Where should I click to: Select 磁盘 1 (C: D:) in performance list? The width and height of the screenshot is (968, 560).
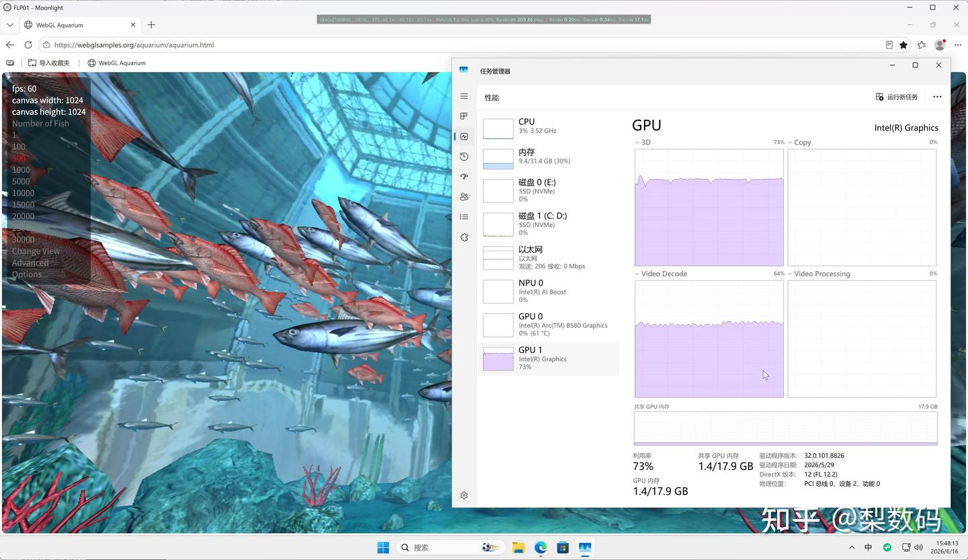pos(549,224)
